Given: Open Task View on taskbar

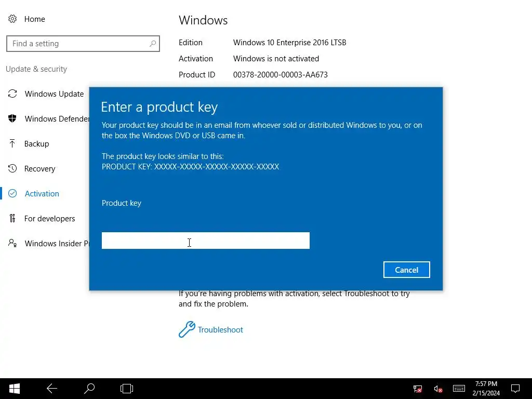Looking at the screenshot, I should coord(127,389).
